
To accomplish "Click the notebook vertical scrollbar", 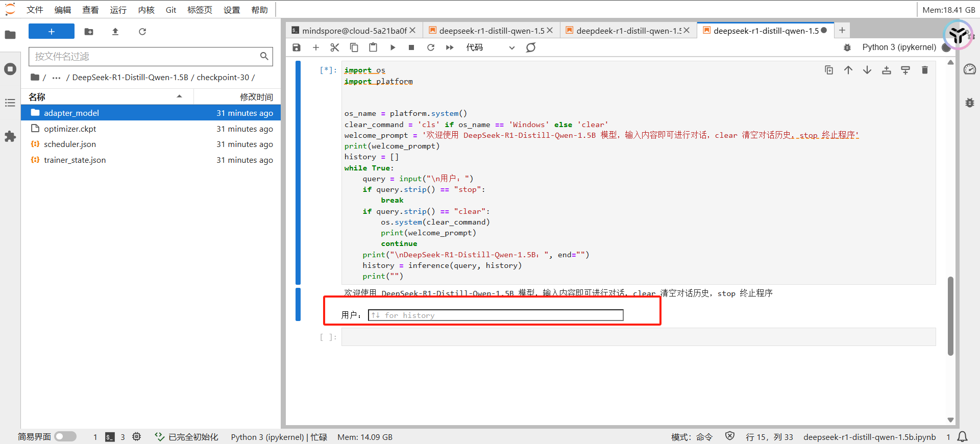I will (x=950, y=316).
